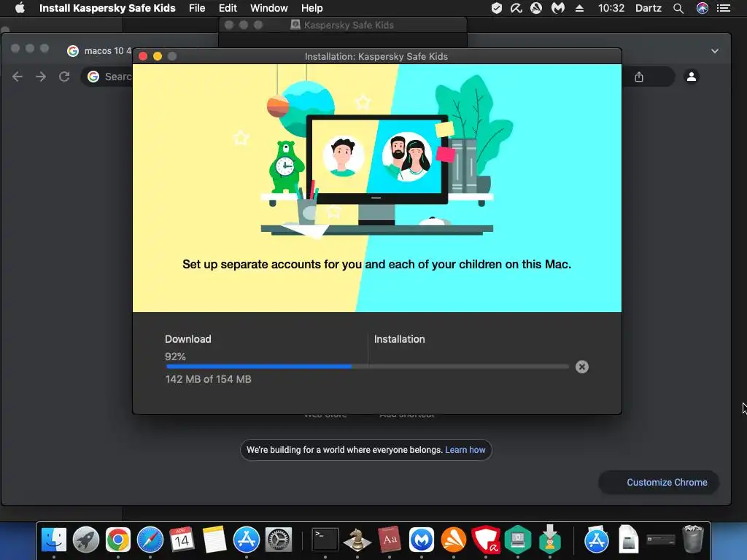747x560 pixels.
Task: Open Calendar in the Dock
Action: [182, 540]
